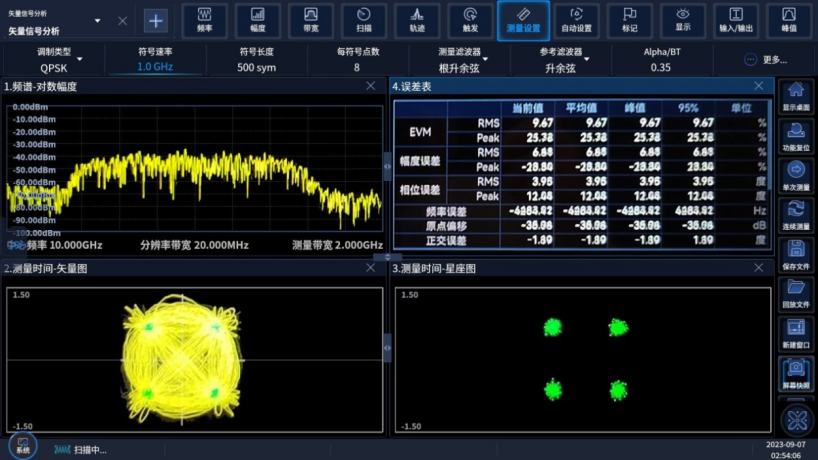
Task: Close the 1.频谱-对数幅度 panel
Action: (x=370, y=86)
